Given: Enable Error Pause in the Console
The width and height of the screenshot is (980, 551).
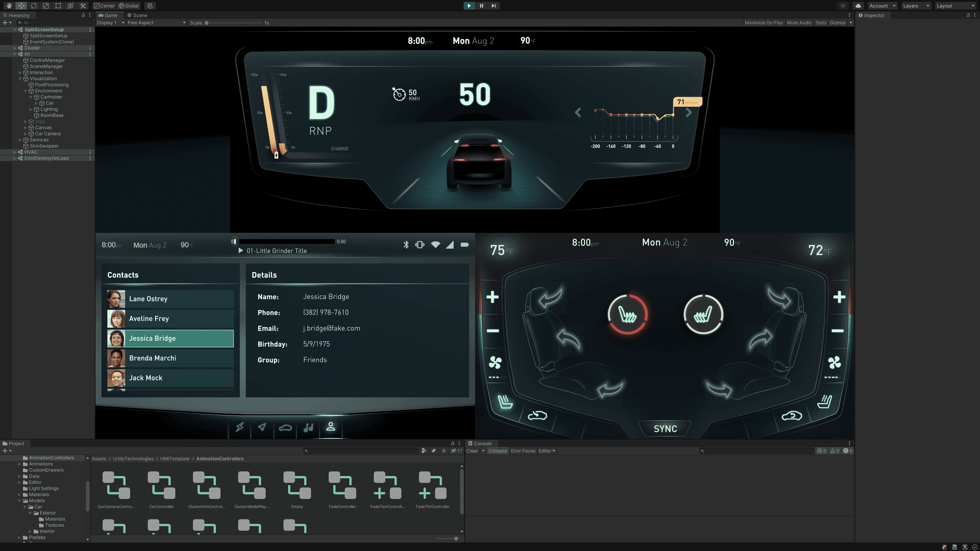Looking at the screenshot, I should click(x=523, y=450).
